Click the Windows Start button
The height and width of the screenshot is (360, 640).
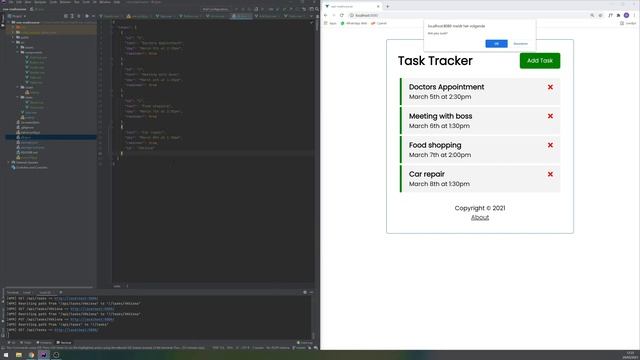coord(6,355)
